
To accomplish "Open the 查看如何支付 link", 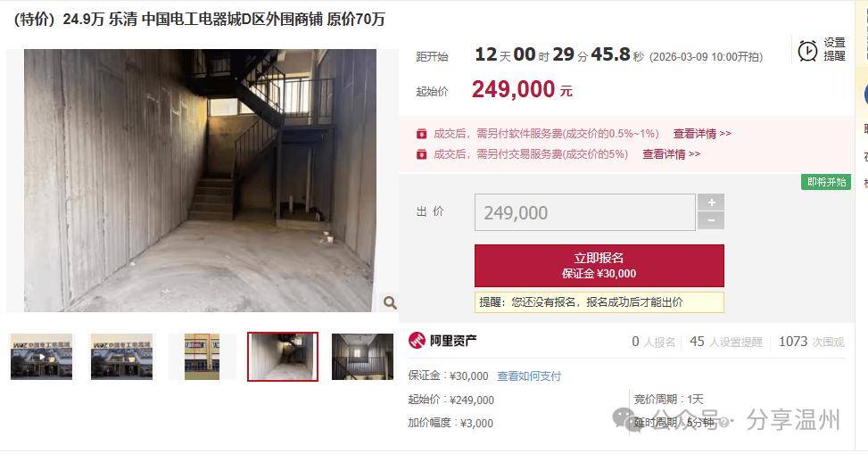I will coord(529,376).
